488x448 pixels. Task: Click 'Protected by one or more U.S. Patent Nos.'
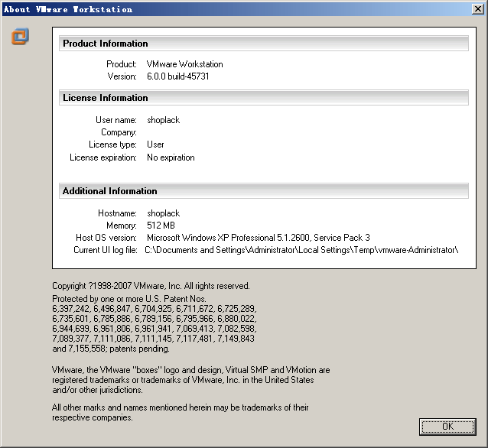point(129,299)
